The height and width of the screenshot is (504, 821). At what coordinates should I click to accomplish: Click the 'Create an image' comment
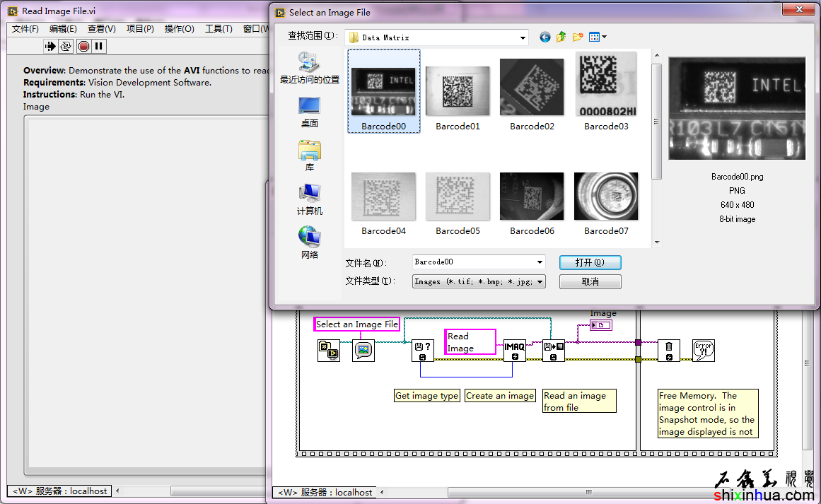click(500, 396)
